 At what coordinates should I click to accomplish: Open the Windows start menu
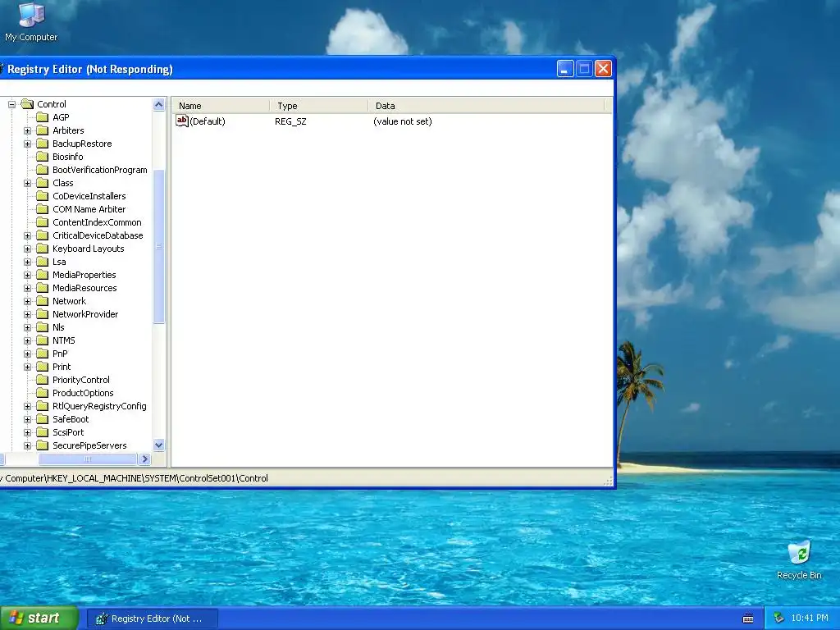(39, 619)
